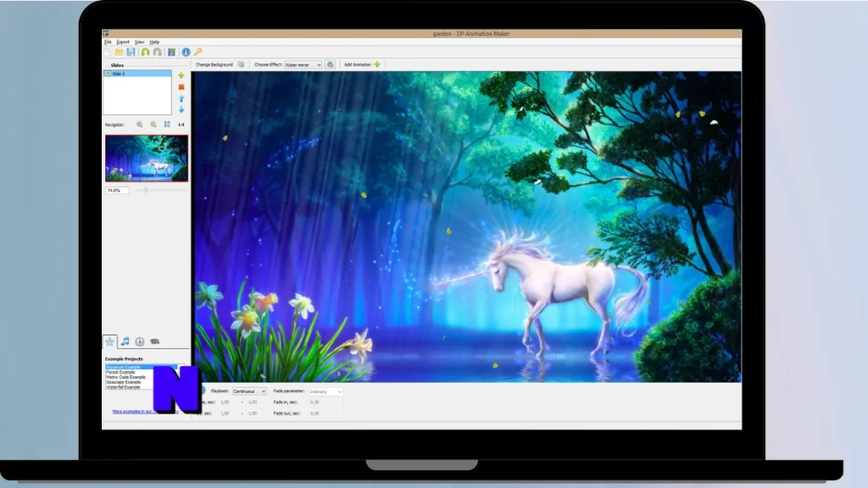Viewport: 868px width, 488px height.
Task: Click the golden key registration icon
Action: 198,52
